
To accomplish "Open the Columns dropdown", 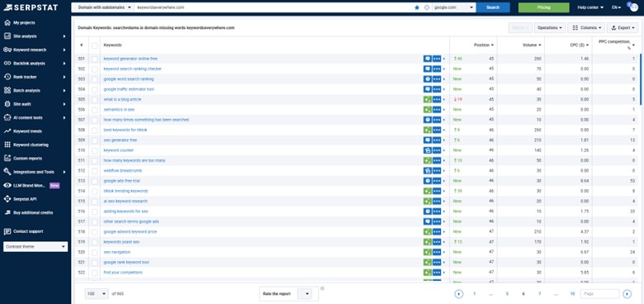I will (586, 27).
